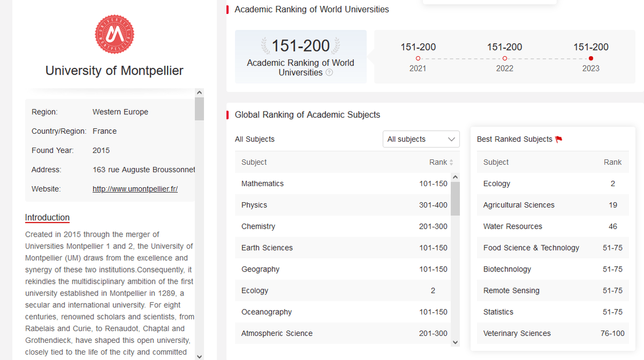Select Ecology in Best Ranked Subjects
Image resolution: width=644 pixels, height=360 pixels.
(x=553, y=183)
